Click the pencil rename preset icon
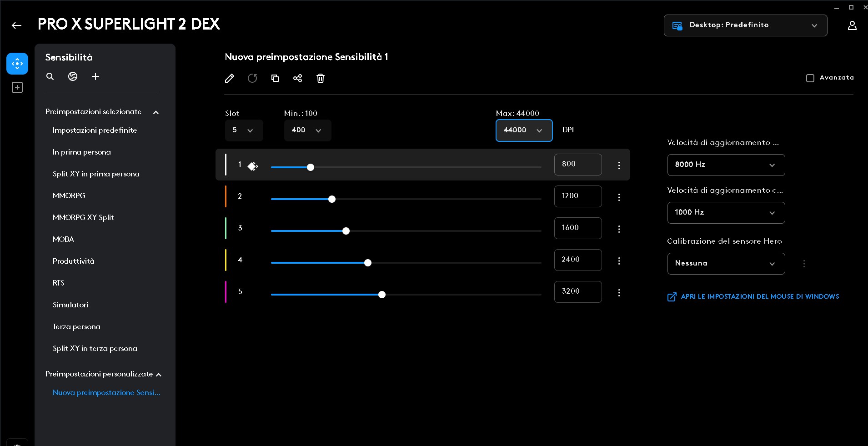This screenshot has width=868, height=446. 230,78
